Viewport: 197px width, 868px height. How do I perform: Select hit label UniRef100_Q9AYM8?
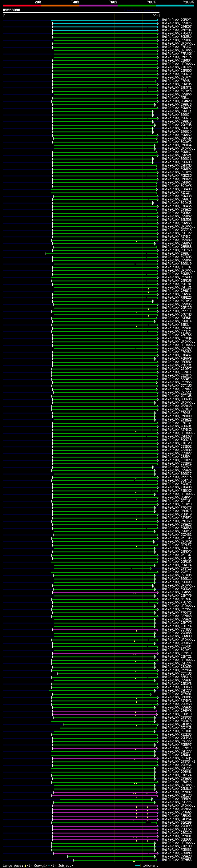coord(177,125)
